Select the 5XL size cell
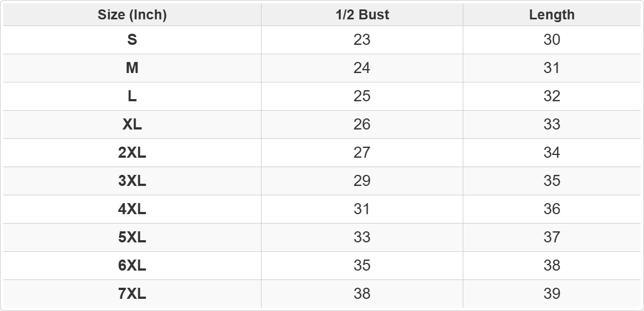644x311 pixels. (x=132, y=237)
